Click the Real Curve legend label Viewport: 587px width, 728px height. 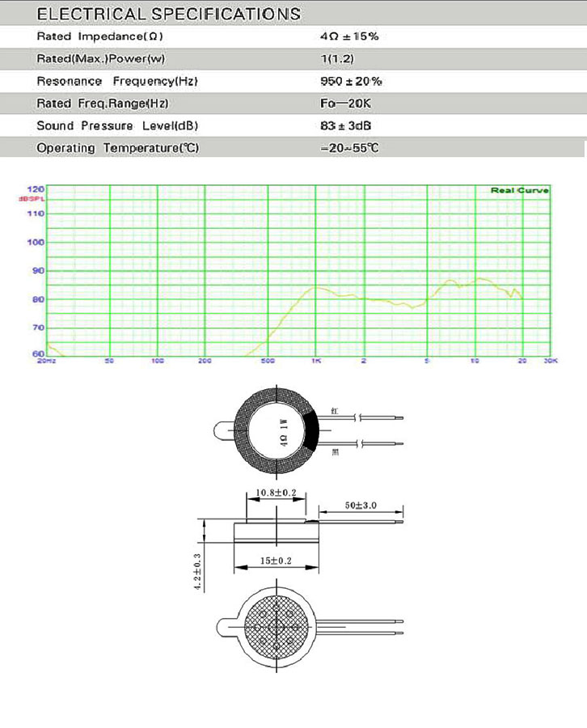pos(519,190)
